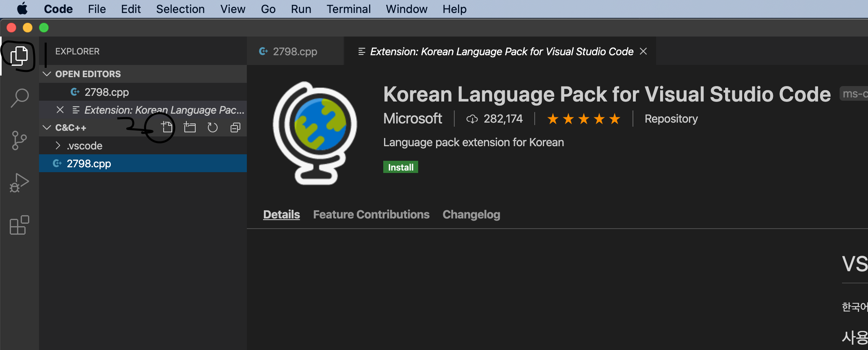Open the Apple menu

pyautogui.click(x=22, y=9)
